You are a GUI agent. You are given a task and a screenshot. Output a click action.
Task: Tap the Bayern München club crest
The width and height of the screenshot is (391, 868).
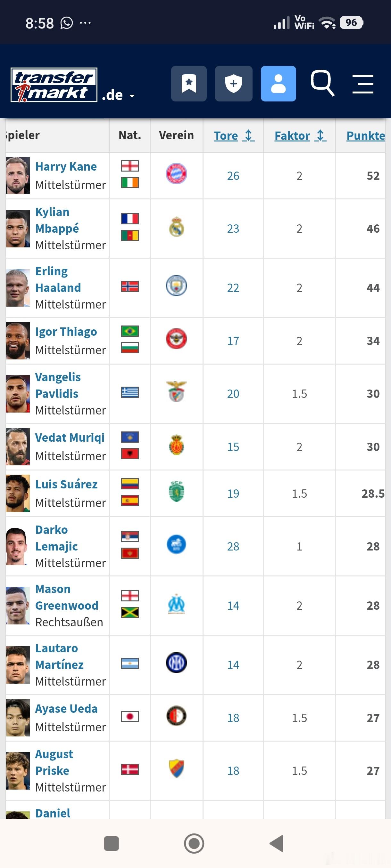pyautogui.click(x=177, y=174)
